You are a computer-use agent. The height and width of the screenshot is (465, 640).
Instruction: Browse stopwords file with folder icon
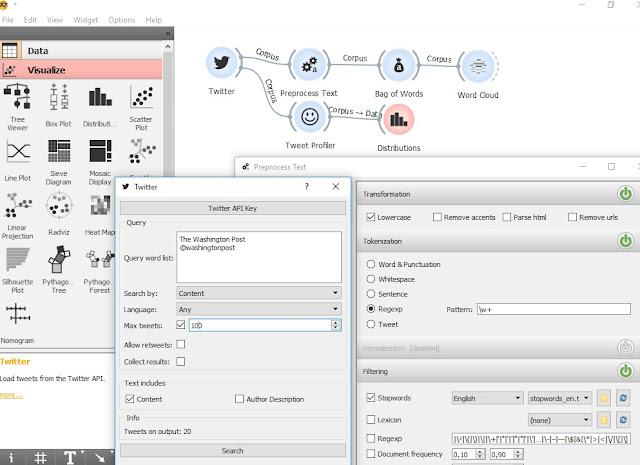604,398
